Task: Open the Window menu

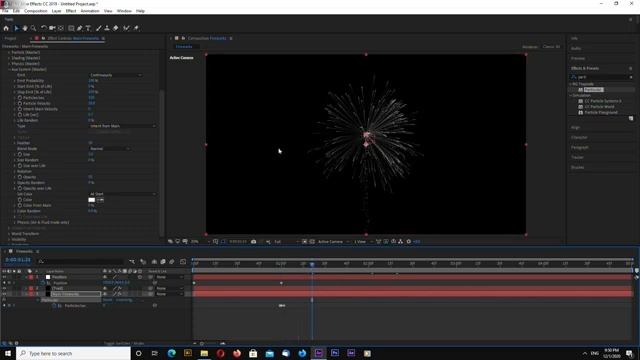Action: pos(124,11)
